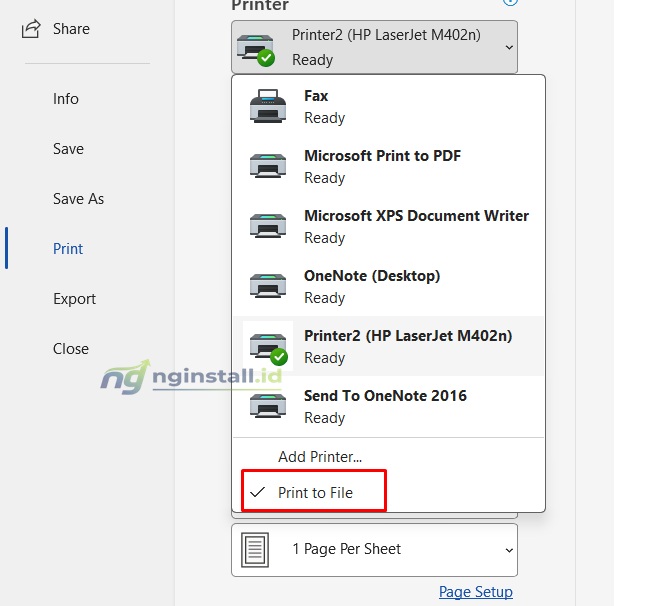Image resolution: width=667 pixels, height=606 pixels.
Task: Go to the Export page
Action: point(74,299)
